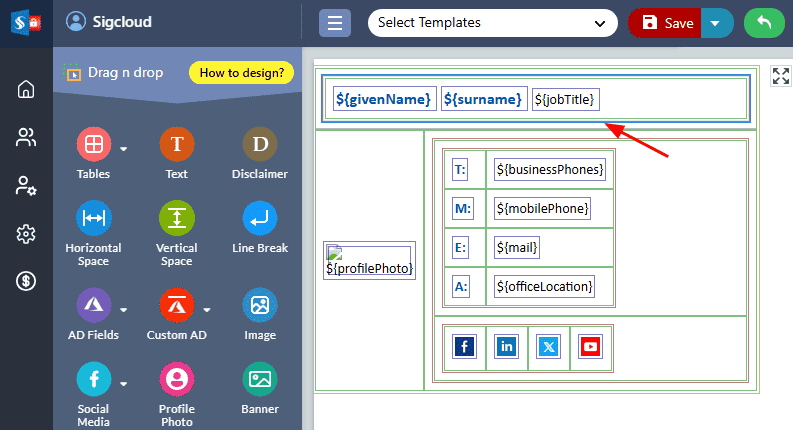Image resolution: width=793 pixels, height=430 pixels.
Task: Click the Text element icon
Action: point(176,145)
